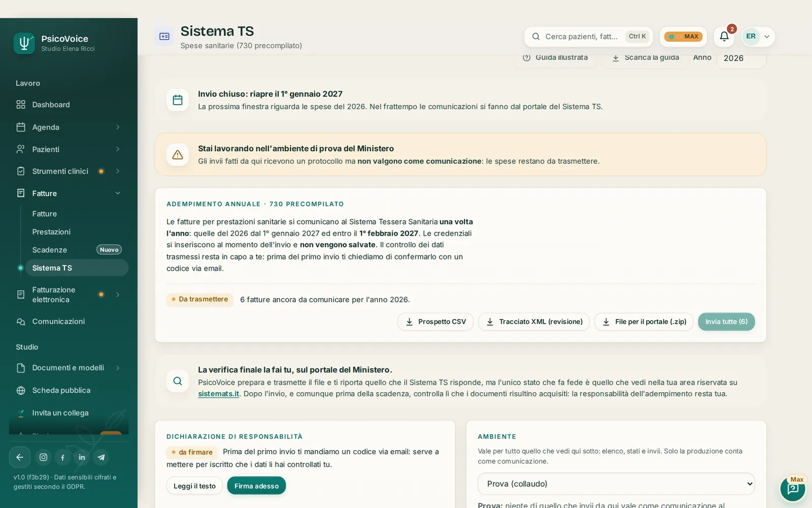The image size is (812, 508).
Task: Collapse the Fatture section
Action: tap(118, 194)
